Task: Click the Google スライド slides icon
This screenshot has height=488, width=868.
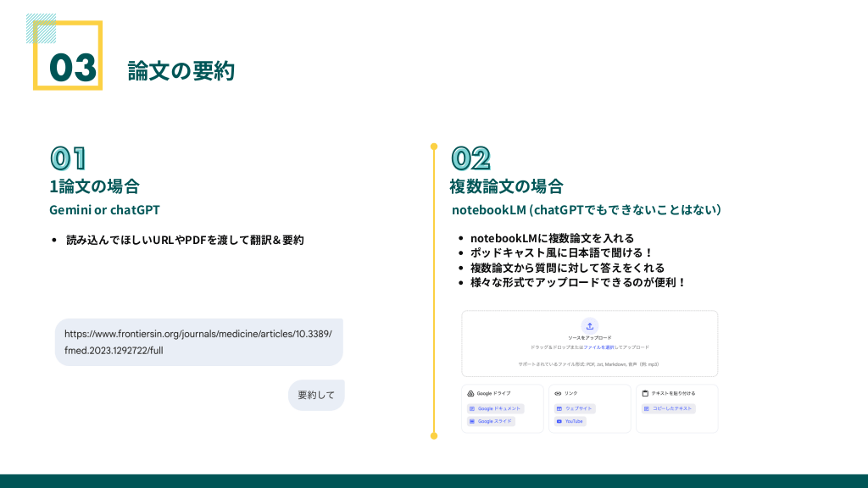Action: pos(472,421)
